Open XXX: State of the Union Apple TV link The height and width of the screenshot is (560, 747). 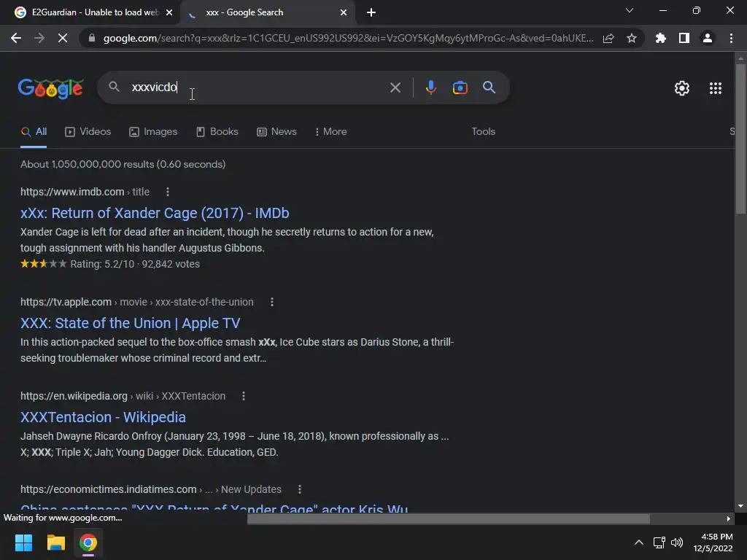coord(130,323)
